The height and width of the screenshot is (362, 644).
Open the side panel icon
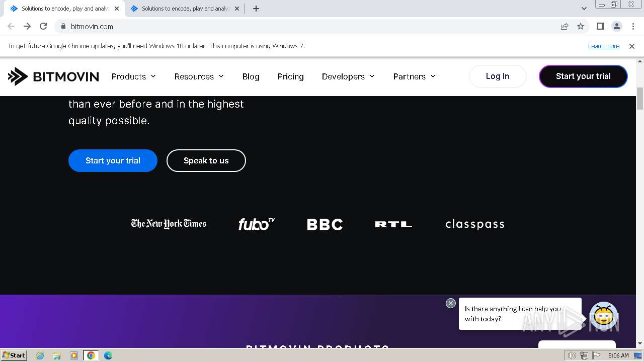[x=601, y=26]
